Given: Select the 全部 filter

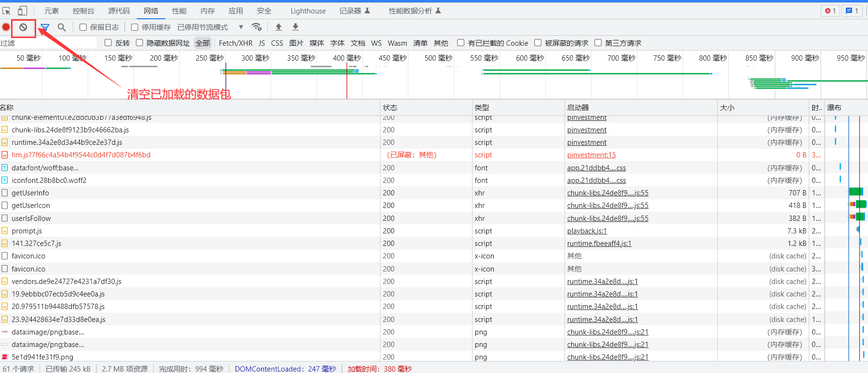Looking at the screenshot, I should [x=203, y=43].
